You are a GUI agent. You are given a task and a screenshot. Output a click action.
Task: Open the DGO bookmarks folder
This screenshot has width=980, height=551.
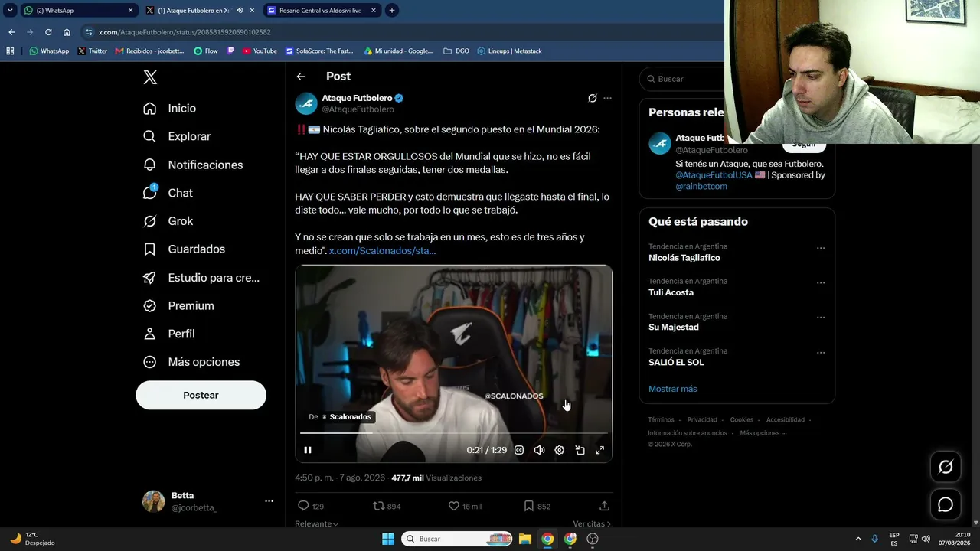pos(456,51)
